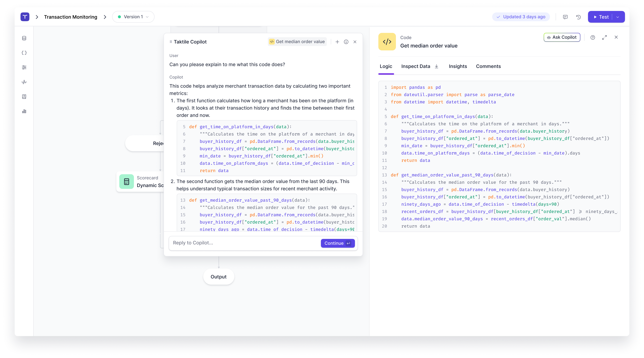Switch to the Insights tab
This screenshot has width=644, height=358.
click(458, 66)
